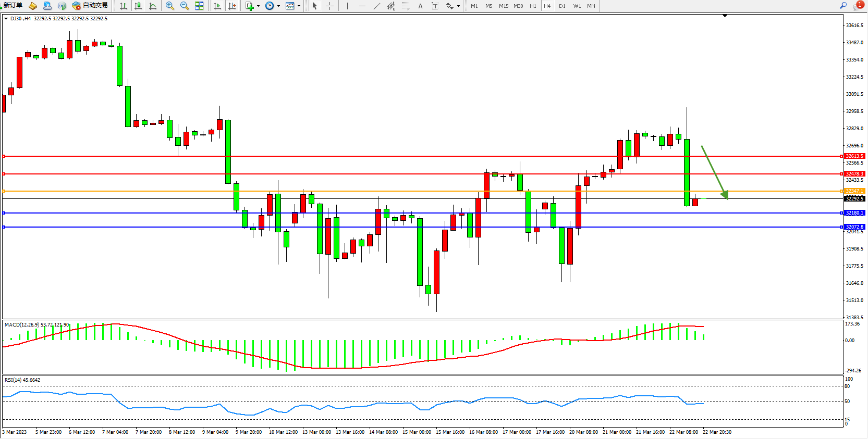Click the tile windows icon
The image size is (868, 439).
pyautogui.click(x=199, y=6)
